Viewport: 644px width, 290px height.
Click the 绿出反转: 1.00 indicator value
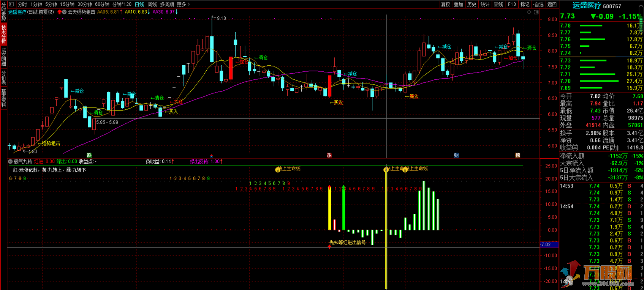(x=206, y=162)
